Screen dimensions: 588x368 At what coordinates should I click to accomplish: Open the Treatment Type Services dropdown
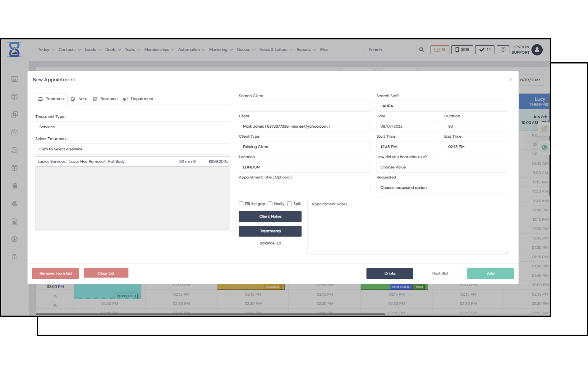pyautogui.click(x=132, y=127)
